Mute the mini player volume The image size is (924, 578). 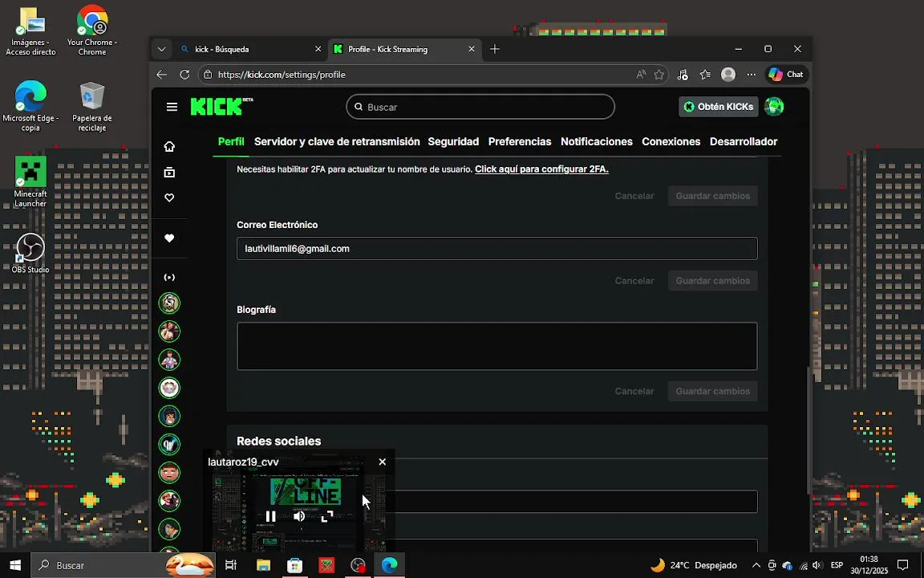[x=299, y=517]
